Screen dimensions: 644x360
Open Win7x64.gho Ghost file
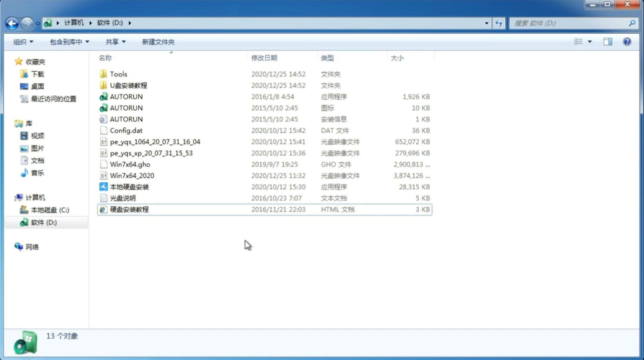130,164
